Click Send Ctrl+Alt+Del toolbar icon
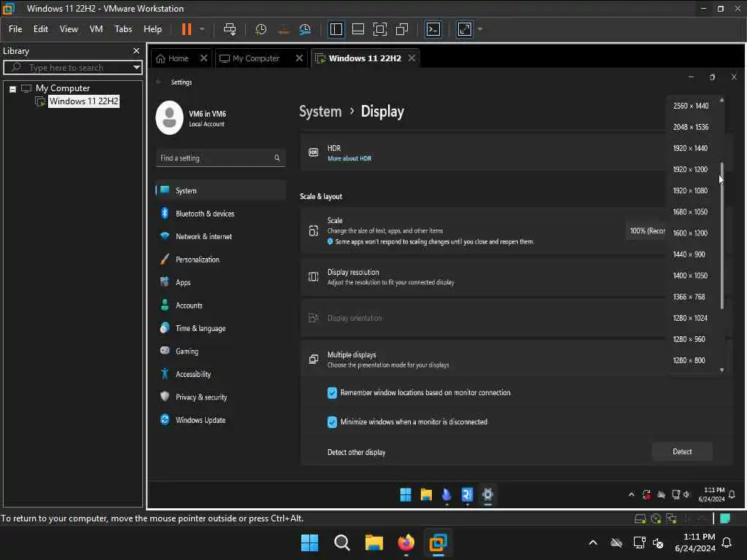Viewport: 747px width, 560px height. [230, 29]
